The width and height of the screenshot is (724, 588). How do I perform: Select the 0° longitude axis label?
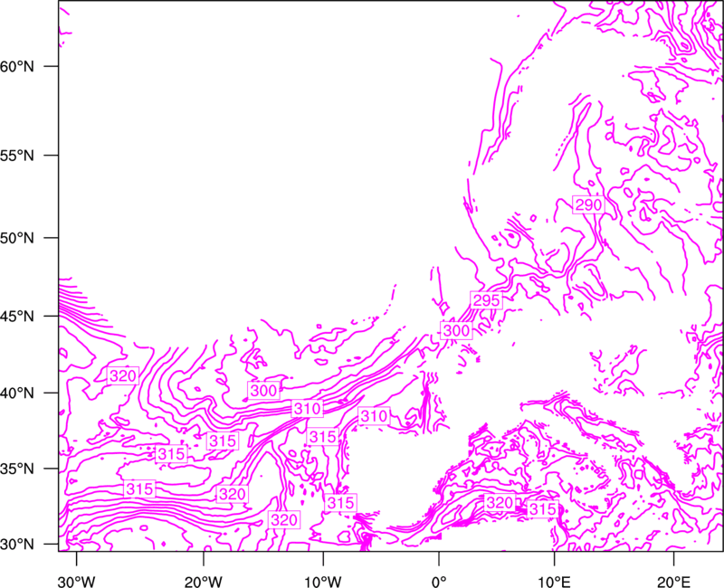click(439, 582)
